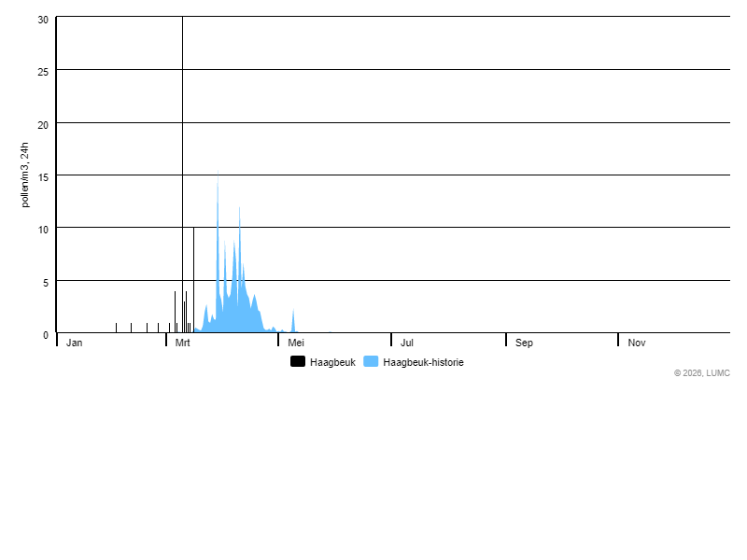Click the 20 y-axis tick label
The image size is (747, 560).
point(43,124)
